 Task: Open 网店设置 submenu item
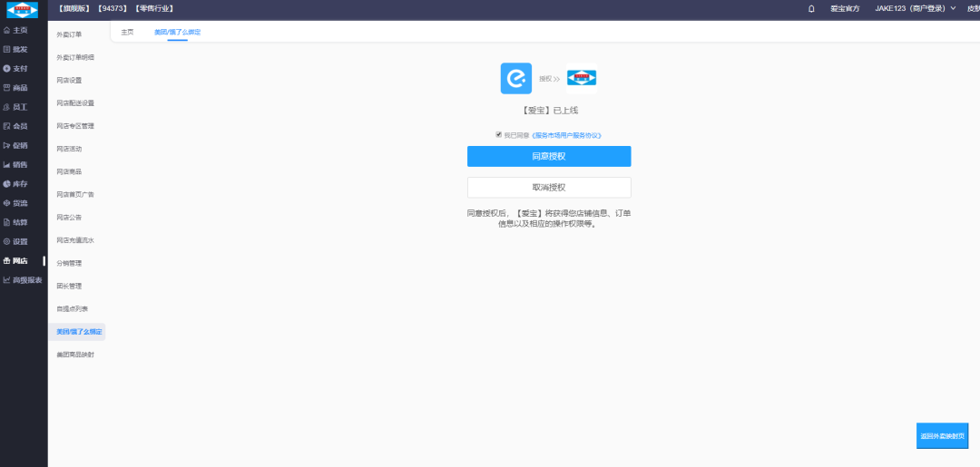(69, 80)
